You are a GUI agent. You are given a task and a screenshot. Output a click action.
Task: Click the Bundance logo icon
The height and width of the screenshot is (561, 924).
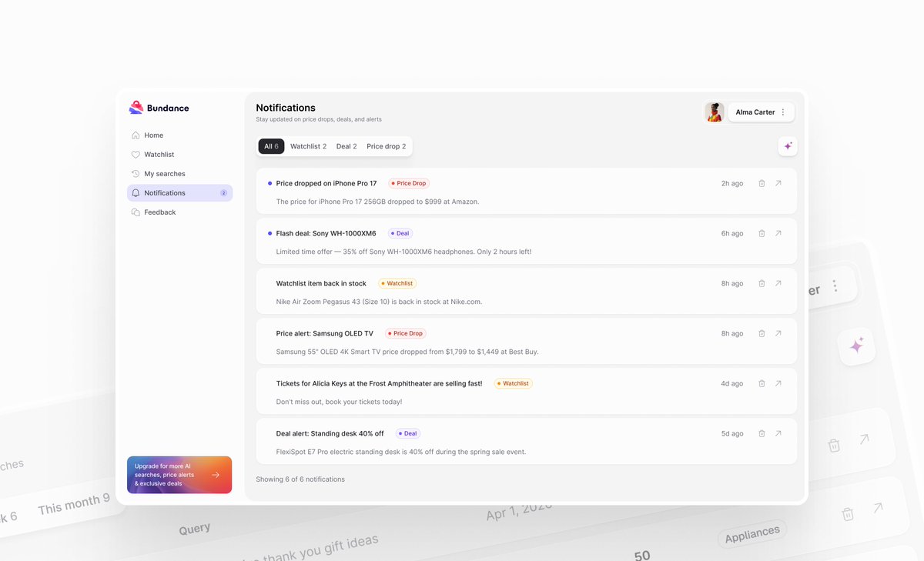pos(136,108)
